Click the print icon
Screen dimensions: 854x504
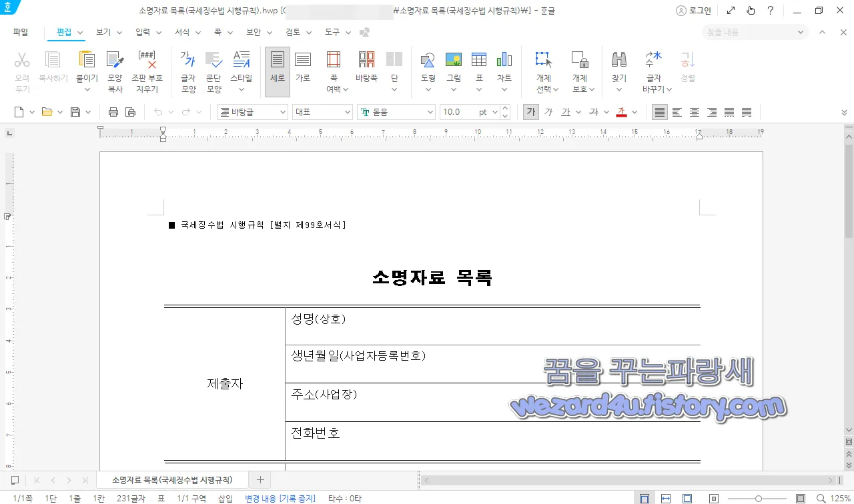click(113, 112)
